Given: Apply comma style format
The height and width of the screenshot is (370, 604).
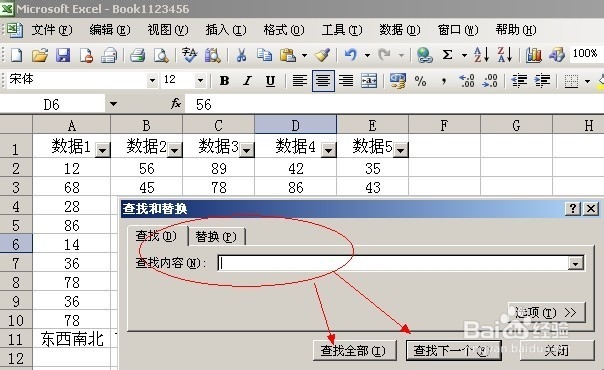Looking at the screenshot, I should (444, 81).
